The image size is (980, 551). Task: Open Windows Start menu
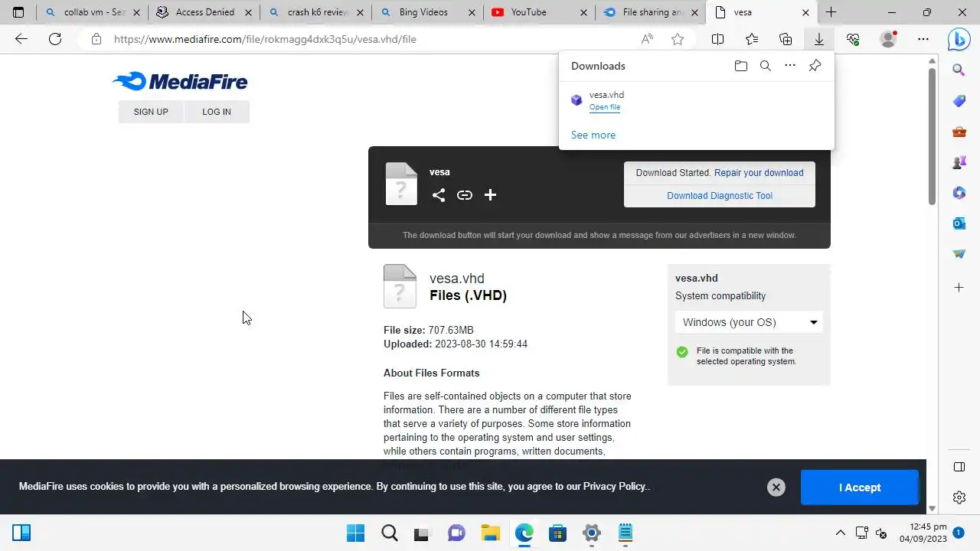pyautogui.click(x=356, y=533)
